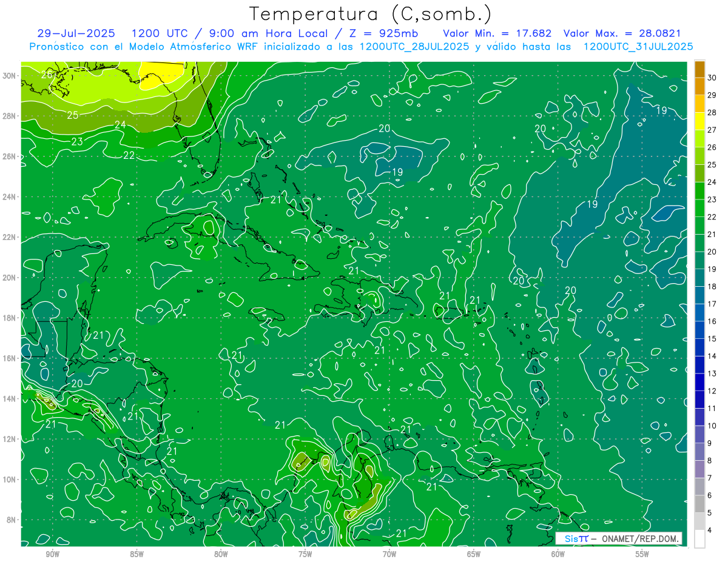
Task: Click the 90W longitude axis label
Action: click(x=53, y=554)
